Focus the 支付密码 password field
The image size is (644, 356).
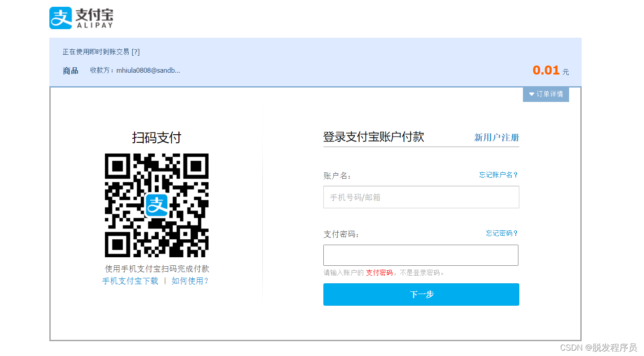click(x=421, y=255)
